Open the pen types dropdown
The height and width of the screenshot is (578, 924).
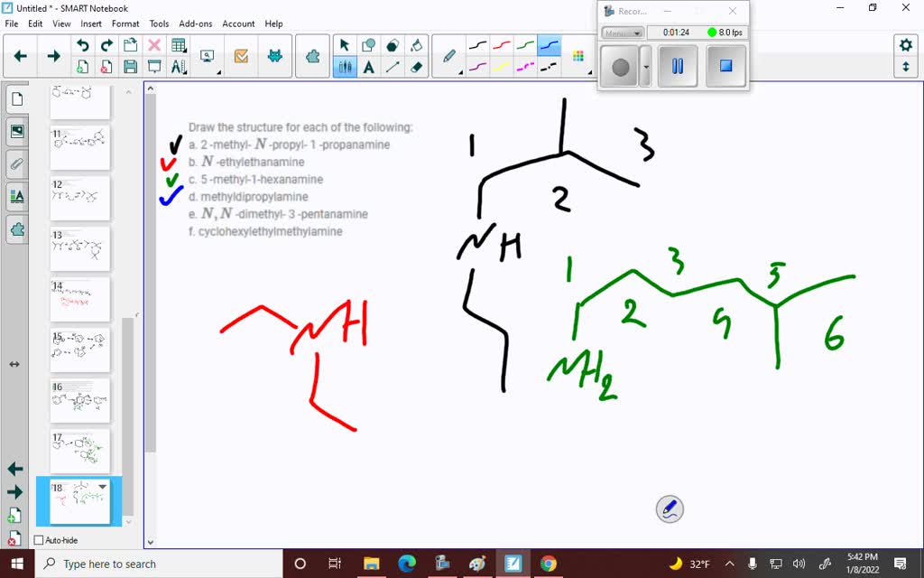(x=450, y=57)
